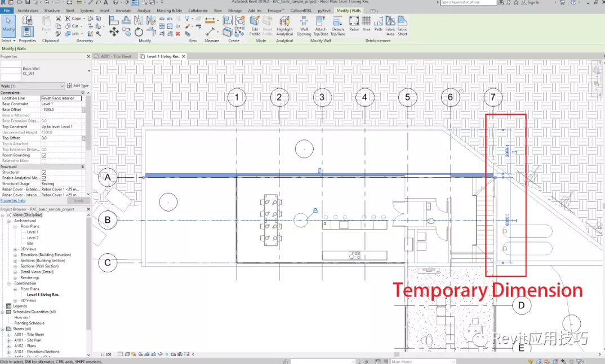Select the Offset tool icon
The width and height of the screenshot is (605, 364).
click(126, 20)
